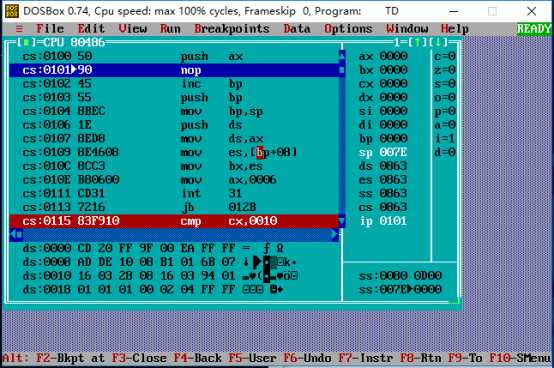554x368 pixels.
Task: Select stack top entry ss:007E
Action: click(400, 290)
